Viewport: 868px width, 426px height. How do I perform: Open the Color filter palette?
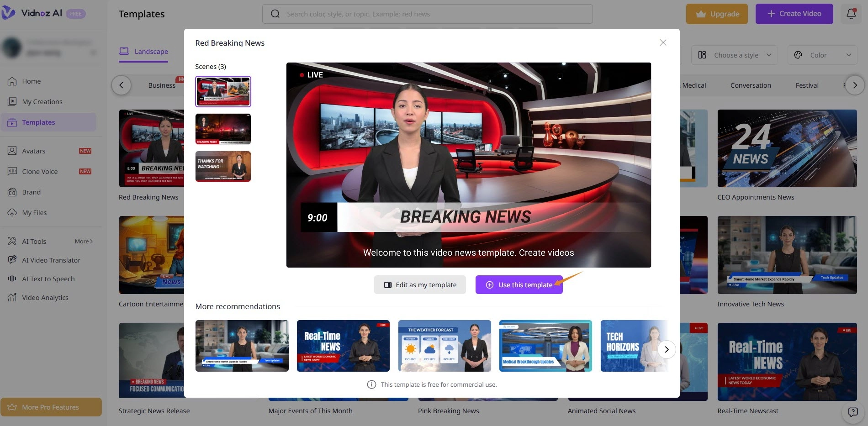[822, 55]
